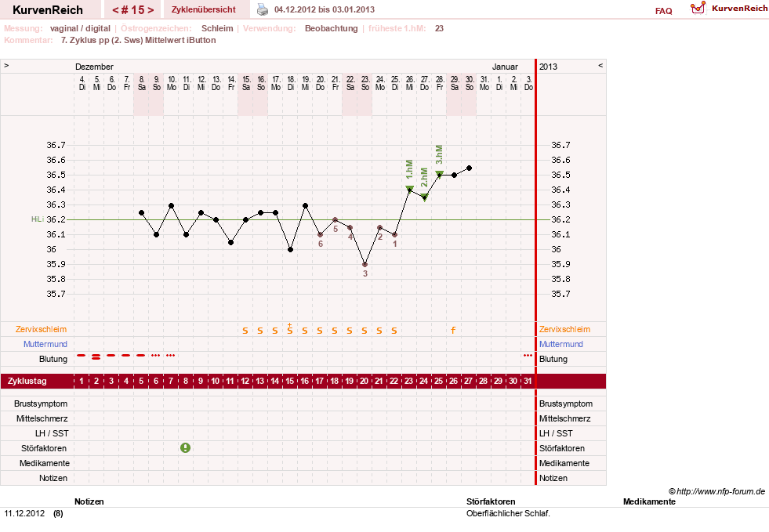Click the left Störfaktoren row label
Viewport: 769px width, 532px height.
44,448
